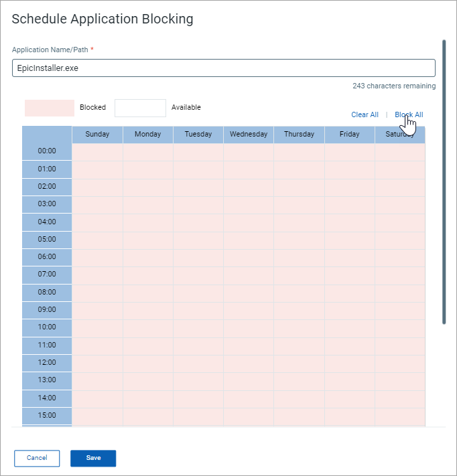This screenshot has height=476, width=457.
Task: Select the Thursday column header
Action: click(299, 135)
